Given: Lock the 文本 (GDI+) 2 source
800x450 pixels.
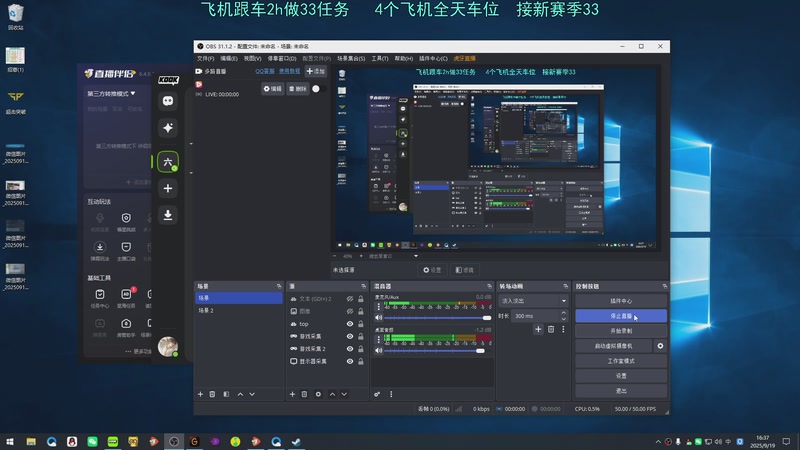Looking at the screenshot, I should point(361,299).
